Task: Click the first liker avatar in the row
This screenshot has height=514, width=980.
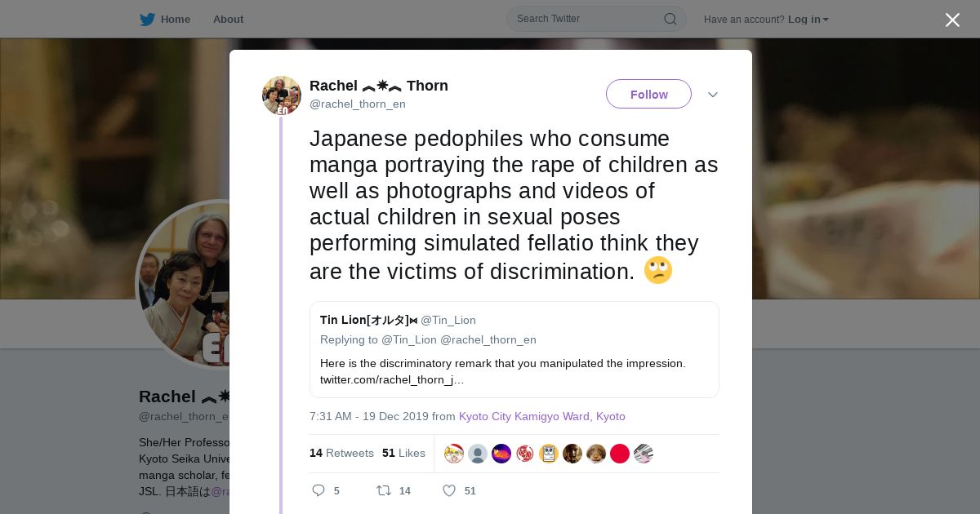Action: [454, 454]
